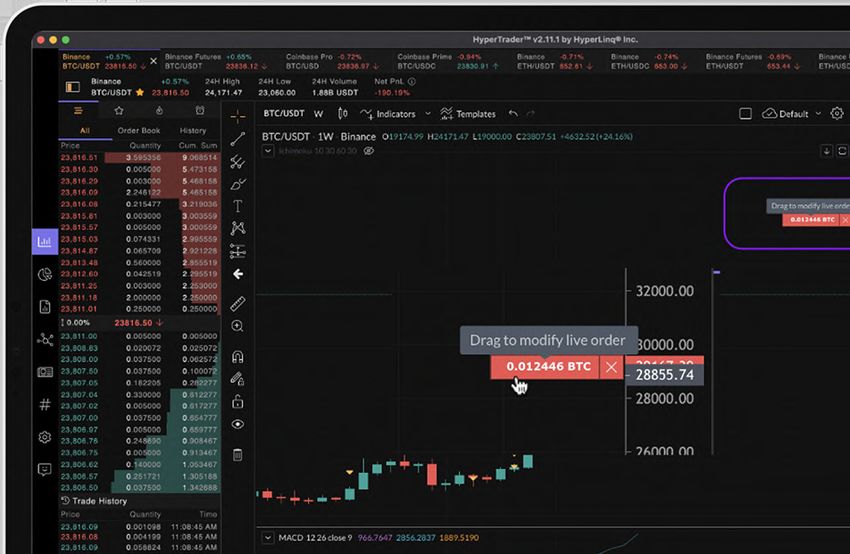Toggle the side panel layout icon
850x554 pixels.
coord(73,87)
